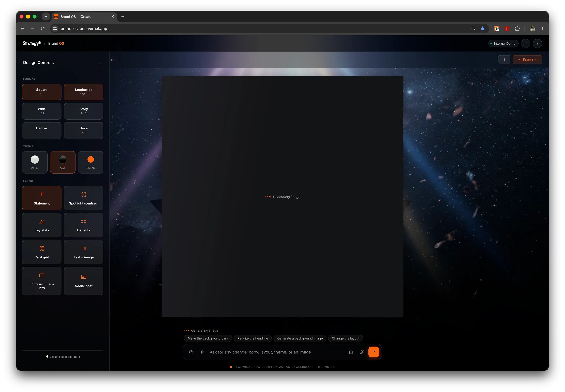Pick the Editorial (image left) layout
Image resolution: width=565 pixels, height=392 pixels.
[x=42, y=281]
